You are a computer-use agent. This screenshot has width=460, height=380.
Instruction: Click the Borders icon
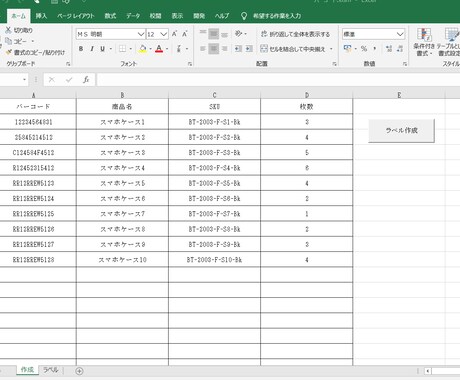[x=123, y=49]
